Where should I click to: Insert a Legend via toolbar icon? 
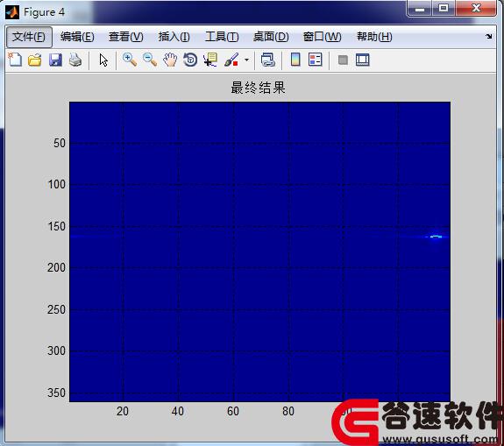316,60
